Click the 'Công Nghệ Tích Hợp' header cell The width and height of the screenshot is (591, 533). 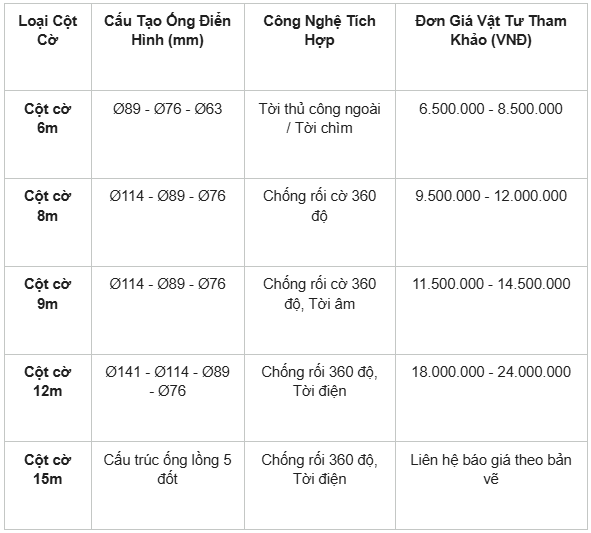320,30
